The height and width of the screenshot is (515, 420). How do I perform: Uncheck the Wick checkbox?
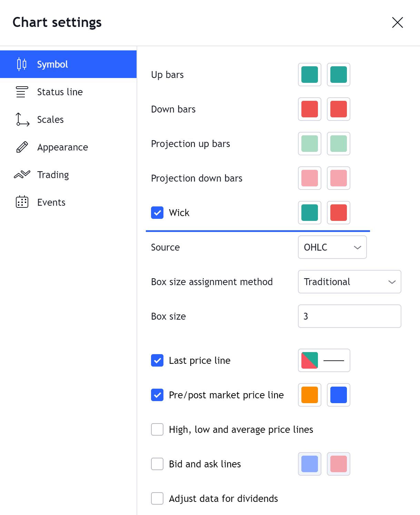(x=157, y=213)
